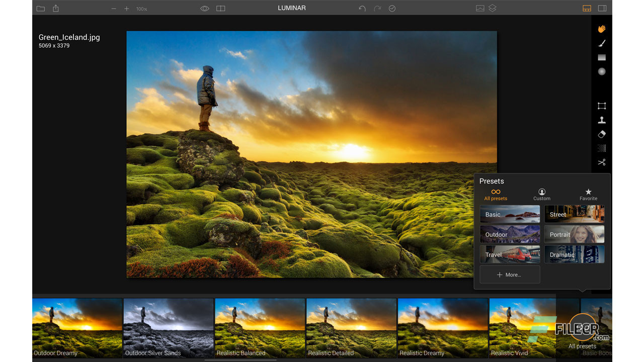
Task: Apply the Realistic Dreamy preset
Action: tap(443, 328)
